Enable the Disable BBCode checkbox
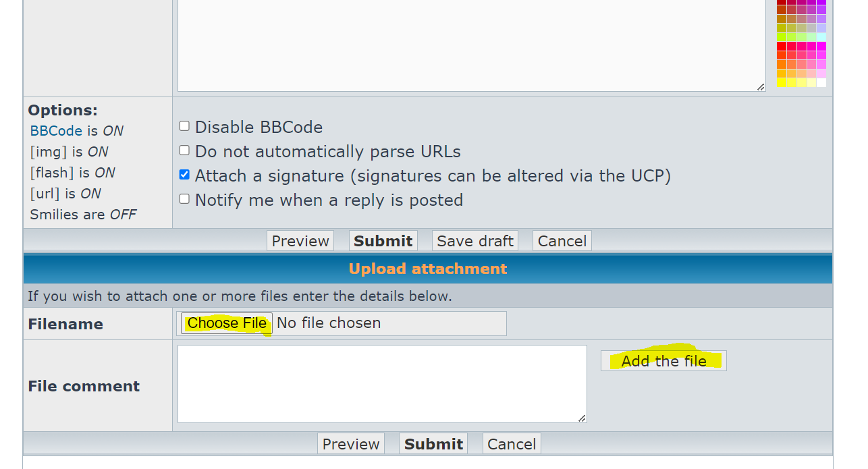 pos(184,126)
